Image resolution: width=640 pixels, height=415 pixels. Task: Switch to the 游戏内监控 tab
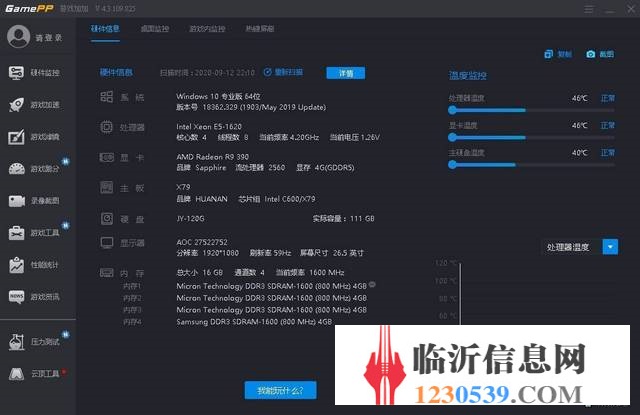pyautogui.click(x=207, y=29)
